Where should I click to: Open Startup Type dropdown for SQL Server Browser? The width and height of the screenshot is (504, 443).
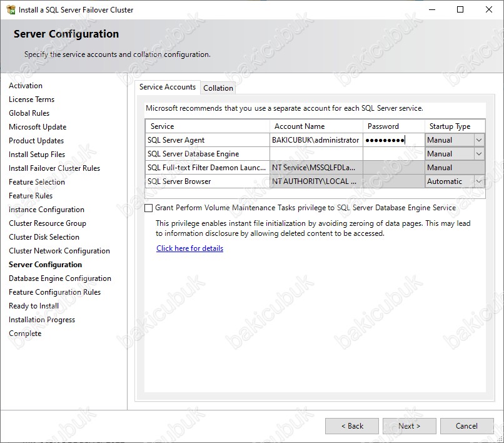(478, 181)
